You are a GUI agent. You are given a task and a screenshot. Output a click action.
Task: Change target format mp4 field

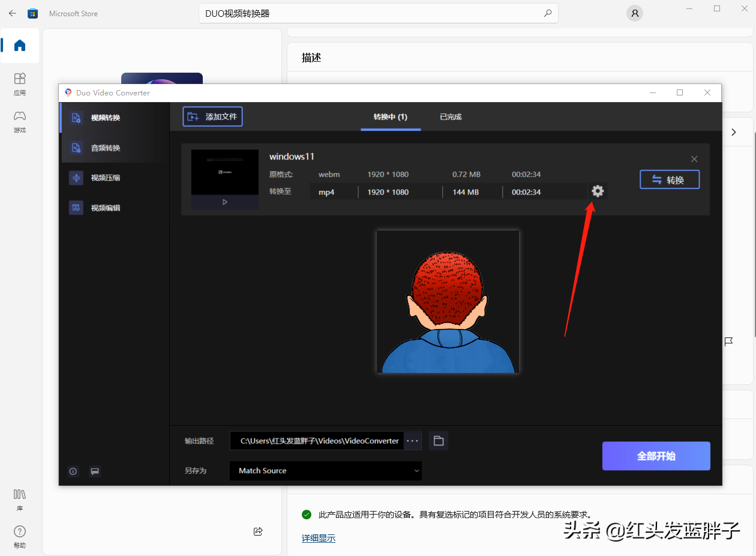tap(334, 192)
